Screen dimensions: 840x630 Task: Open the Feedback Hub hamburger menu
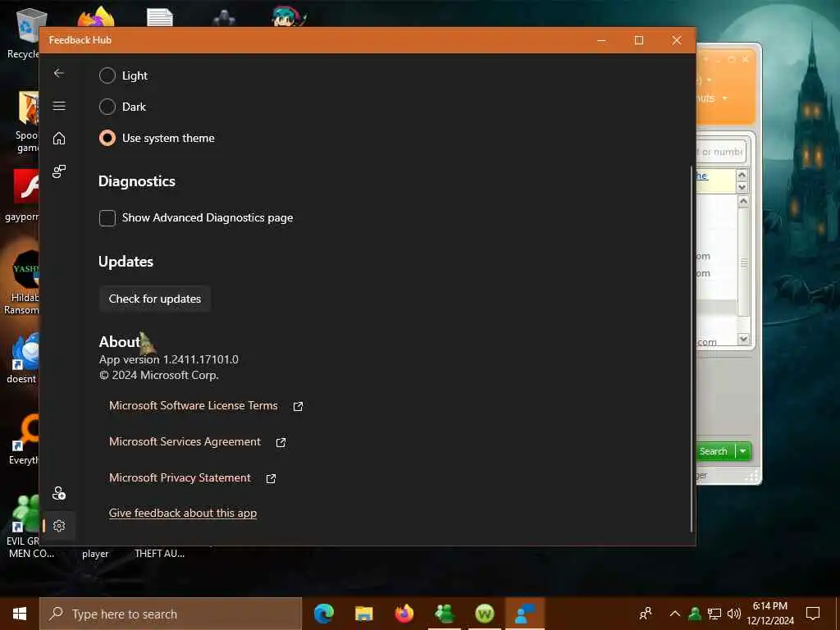point(59,106)
